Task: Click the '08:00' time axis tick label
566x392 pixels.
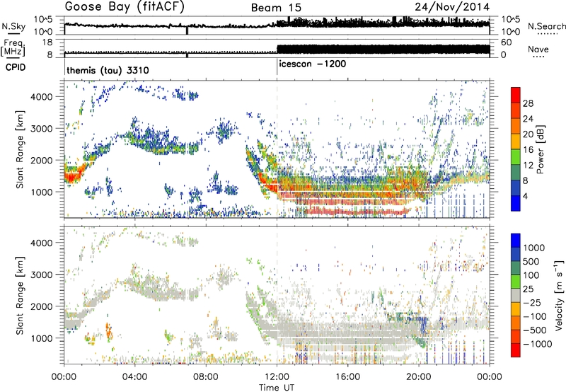Action: (206, 377)
